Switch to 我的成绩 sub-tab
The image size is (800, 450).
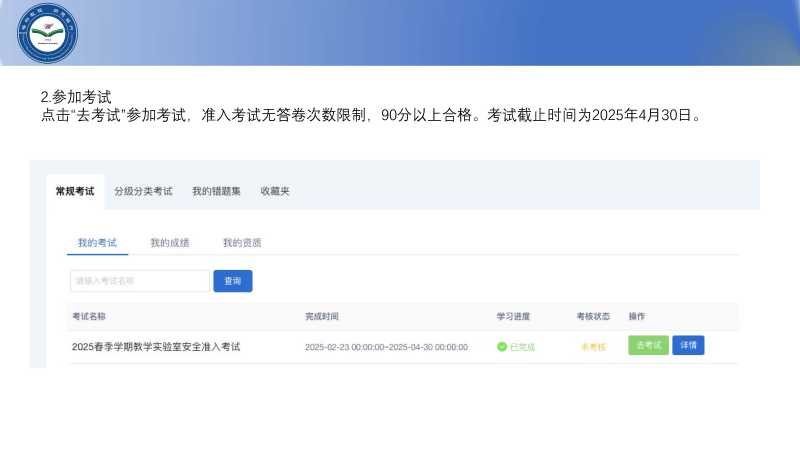point(170,243)
